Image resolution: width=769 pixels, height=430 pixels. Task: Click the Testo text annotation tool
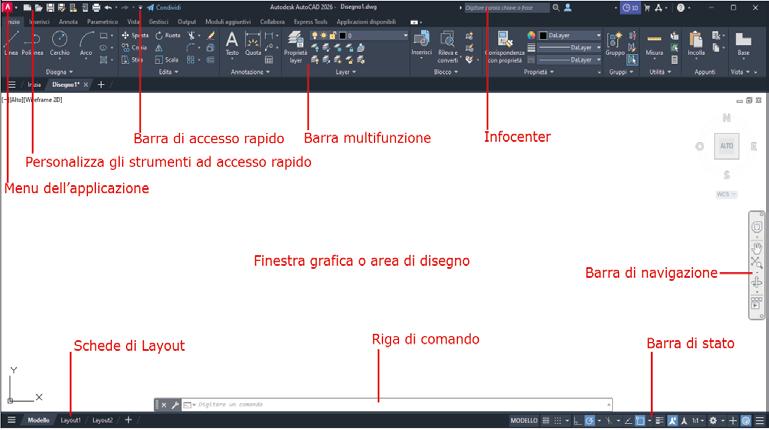click(x=232, y=43)
